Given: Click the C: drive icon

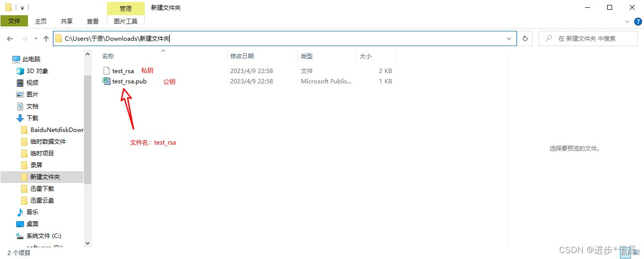Looking at the screenshot, I should click(20, 236).
